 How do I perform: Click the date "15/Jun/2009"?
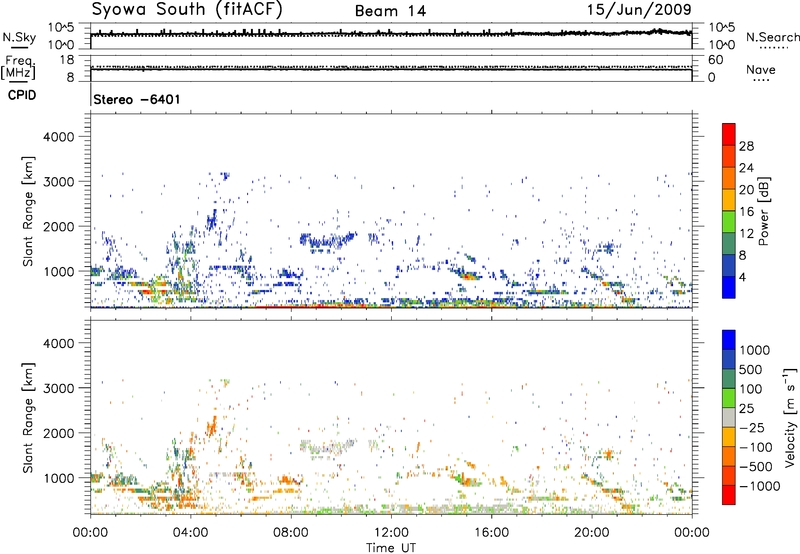tap(639, 10)
